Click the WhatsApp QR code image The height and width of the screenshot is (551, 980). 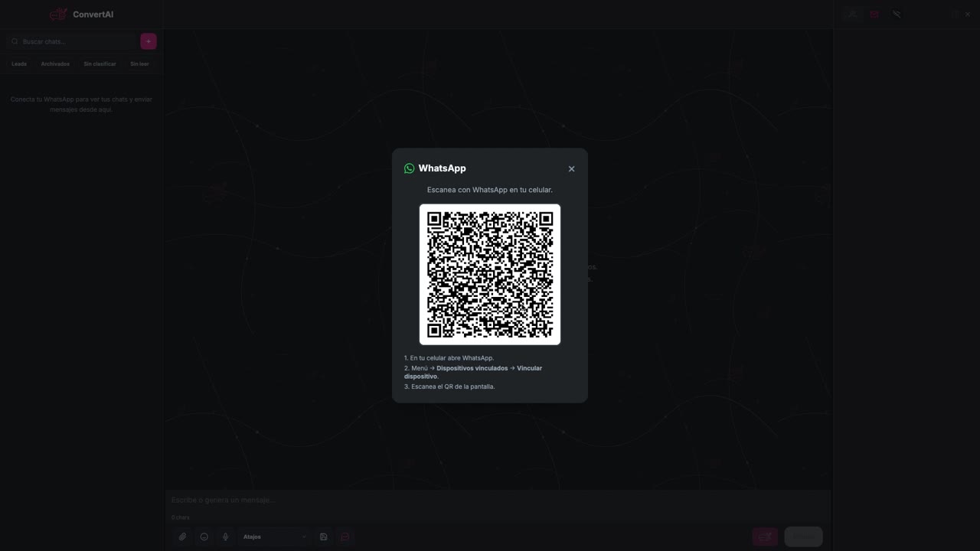coord(490,274)
